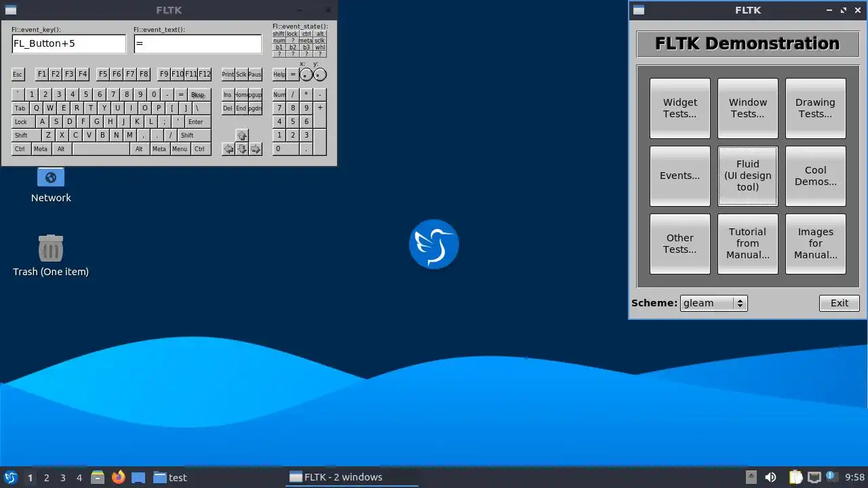Open window menu icon of FLTK Demonstration window
868x488 pixels.
point(638,10)
